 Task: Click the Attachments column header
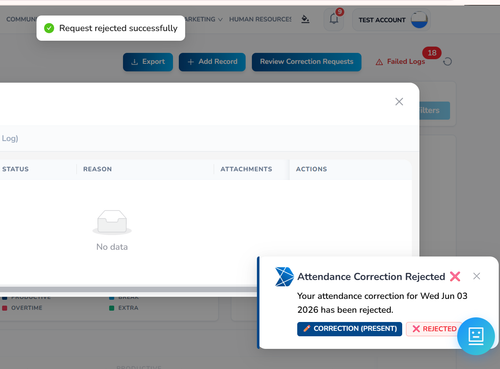246,169
